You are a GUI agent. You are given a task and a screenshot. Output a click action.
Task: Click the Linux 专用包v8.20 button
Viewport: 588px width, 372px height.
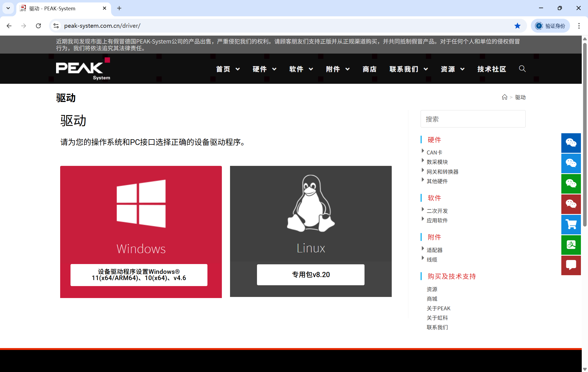[x=311, y=275]
